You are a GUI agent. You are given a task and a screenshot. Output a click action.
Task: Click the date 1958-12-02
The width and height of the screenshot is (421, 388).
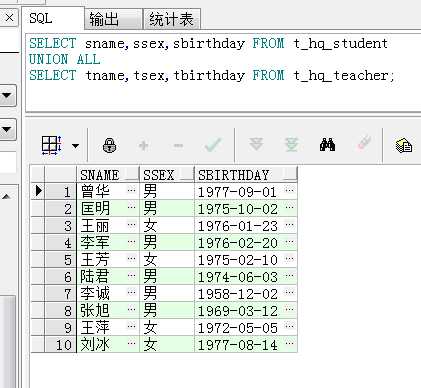237,294
